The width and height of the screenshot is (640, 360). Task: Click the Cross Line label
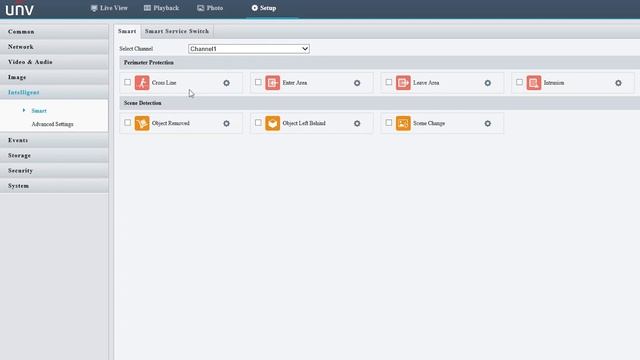(x=164, y=82)
